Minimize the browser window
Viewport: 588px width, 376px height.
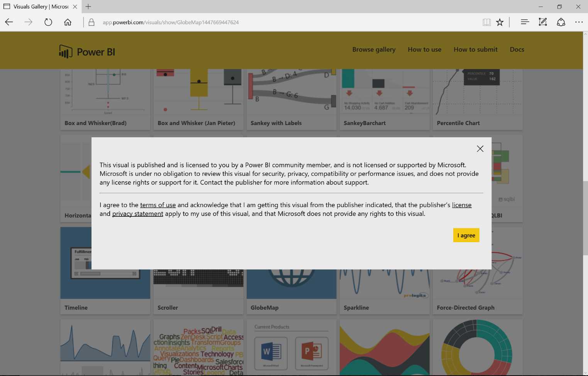(x=541, y=7)
